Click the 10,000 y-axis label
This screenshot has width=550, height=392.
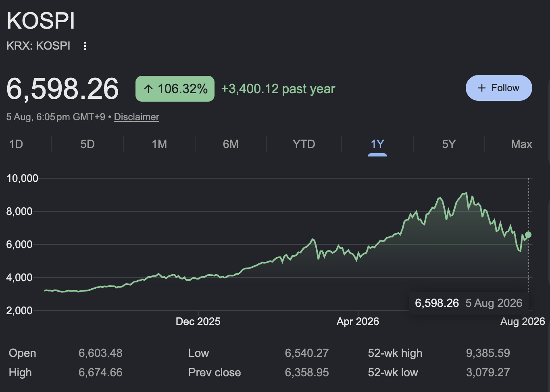pos(23,178)
